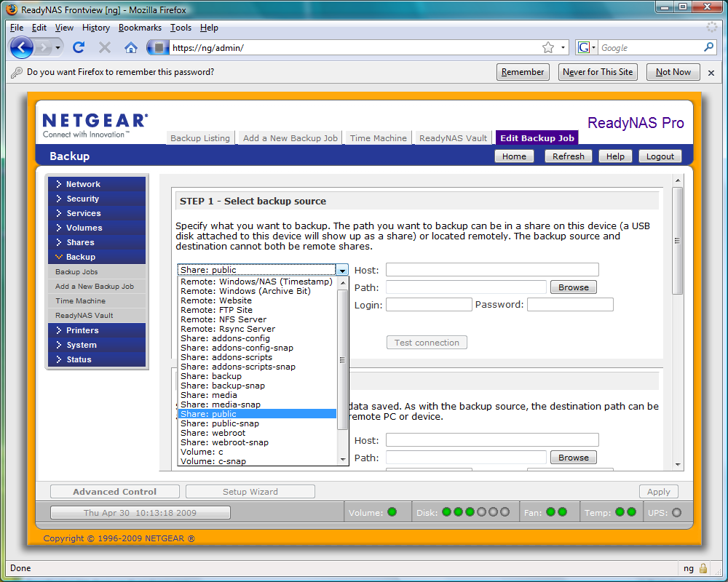Screen dimensions: 728x582
Task: Click key icon in password prompt
Action: click(x=17, y=73)
